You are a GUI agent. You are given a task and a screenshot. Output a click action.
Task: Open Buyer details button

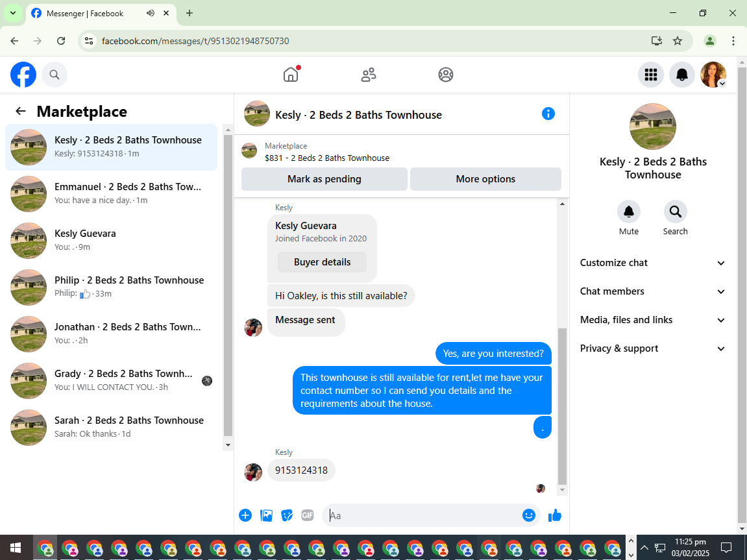(322, 262)
